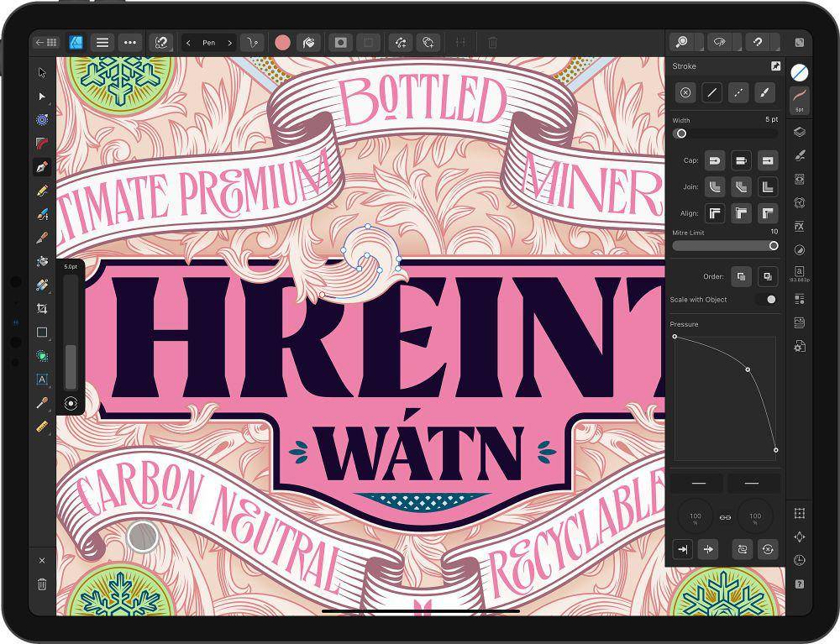Toggle the filled square selection icon

tap(341, 43)
